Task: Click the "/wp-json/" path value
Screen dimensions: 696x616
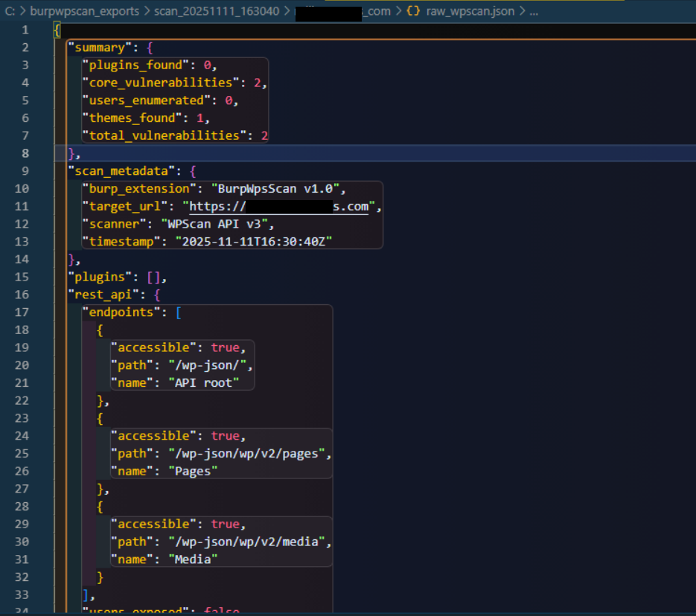Action: [207, 365]
